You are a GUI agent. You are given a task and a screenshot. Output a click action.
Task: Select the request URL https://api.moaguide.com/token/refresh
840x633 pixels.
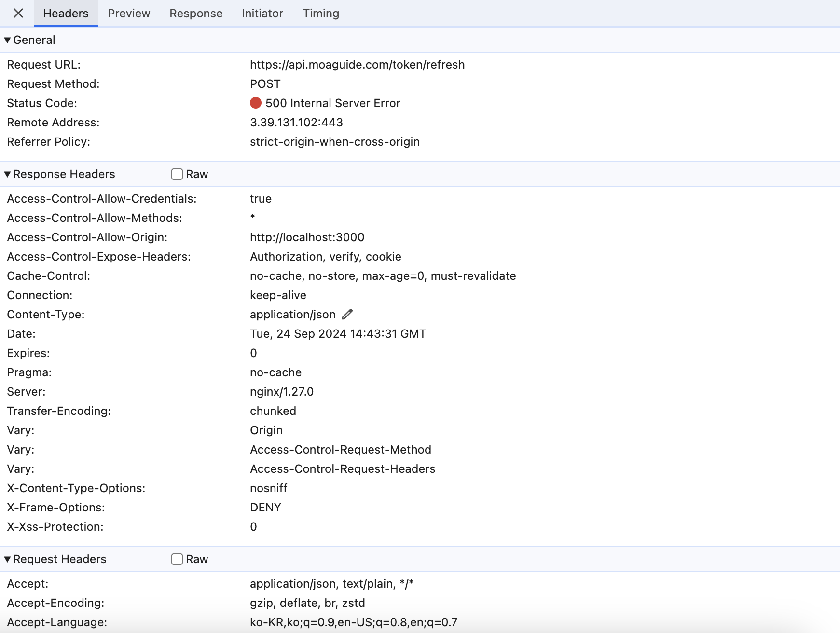[x=357, y=65]
